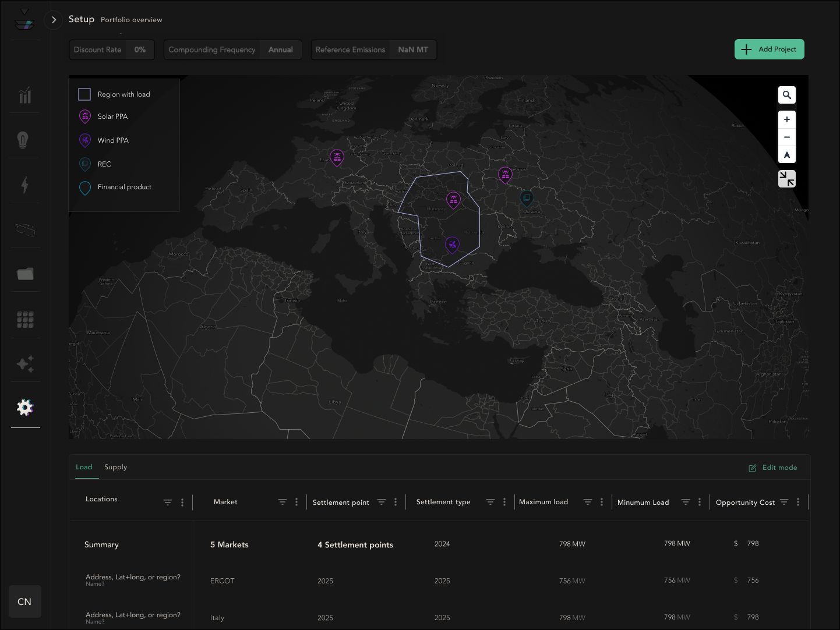Select the Italy market cell

click(217, 618)
